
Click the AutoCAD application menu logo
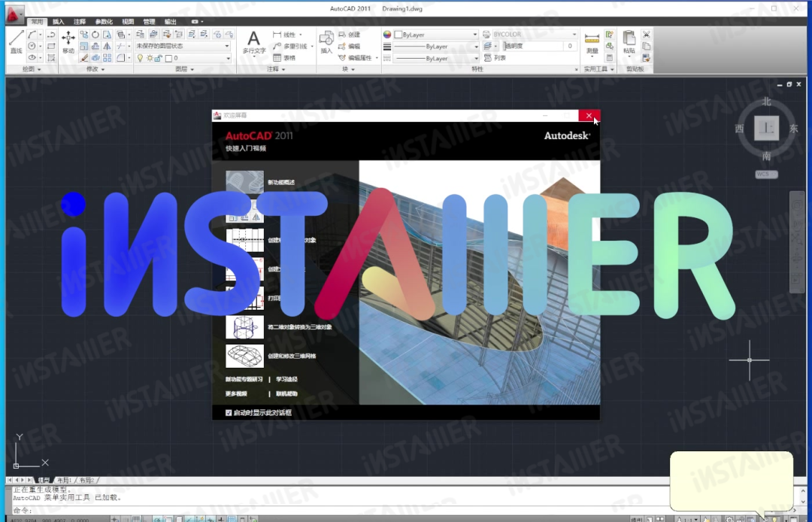pyautogui.click(x=14, y=16)
